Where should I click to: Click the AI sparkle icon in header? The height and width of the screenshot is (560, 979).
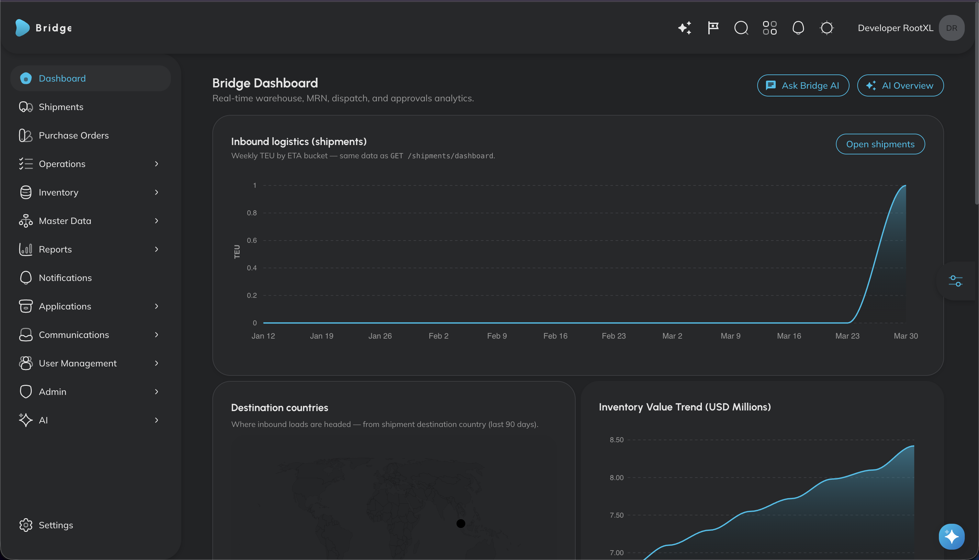(x=684, y=28)
